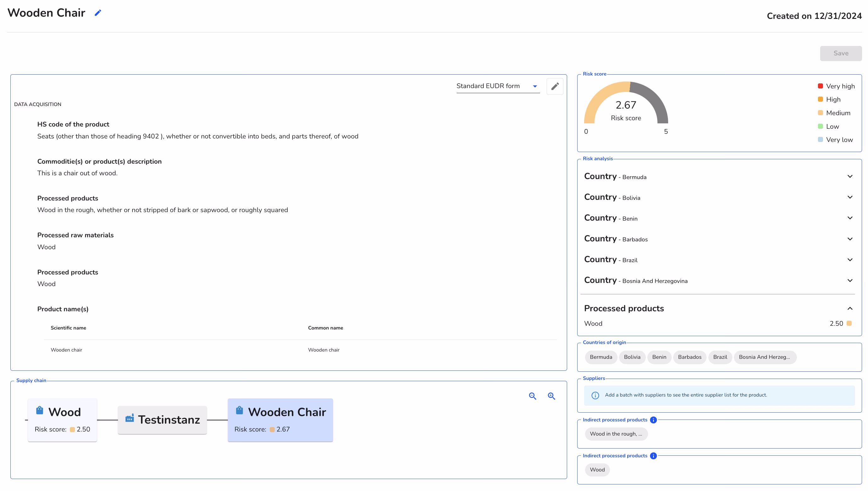The width and height of the screenshot is (868, 491).
Task: Click the info icon beside second Indirect processed products
Action: tap(653, 456)
